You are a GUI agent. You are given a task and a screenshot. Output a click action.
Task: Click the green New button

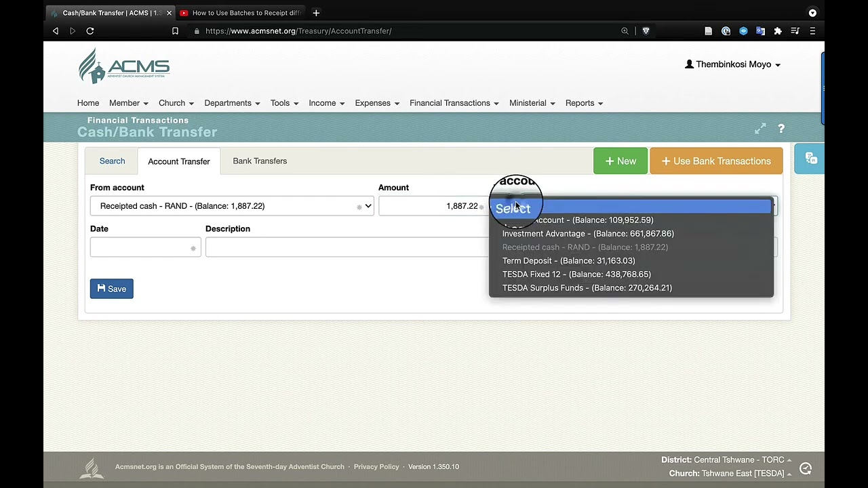point(620,161)
